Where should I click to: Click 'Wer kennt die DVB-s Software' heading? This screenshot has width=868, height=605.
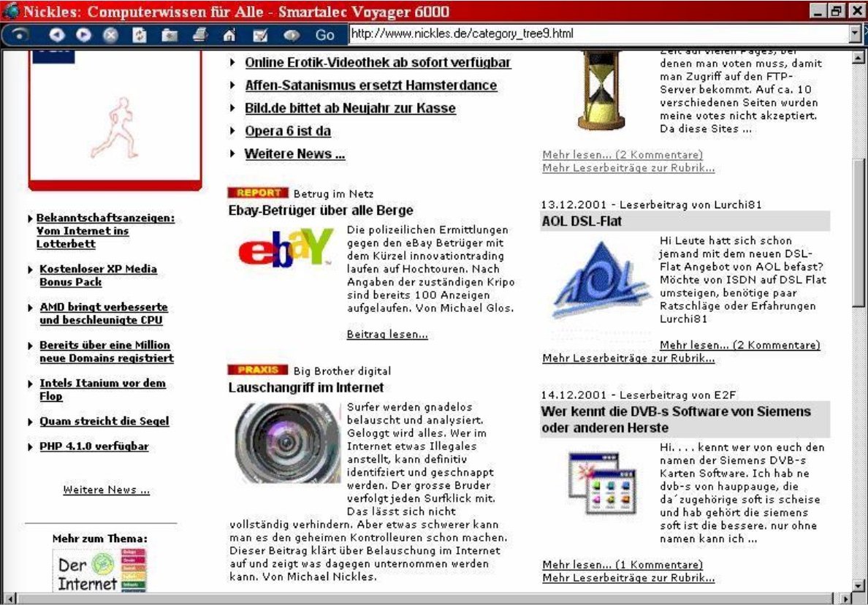pyautogui.click(x=676, y=419)
